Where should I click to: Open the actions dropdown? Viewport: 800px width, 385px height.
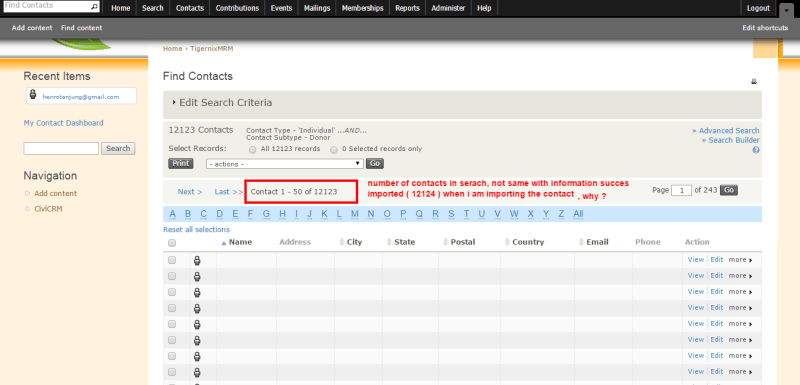click(285, 164)
